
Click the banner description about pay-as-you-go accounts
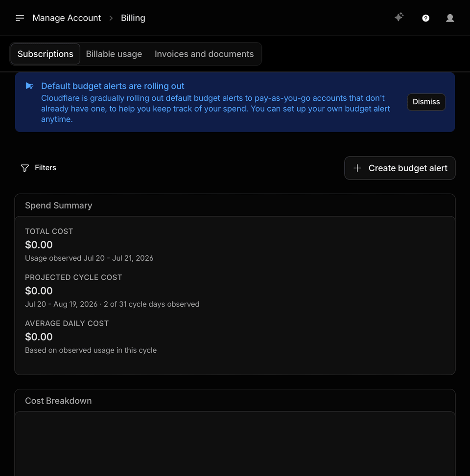click(x=215, y=109)
